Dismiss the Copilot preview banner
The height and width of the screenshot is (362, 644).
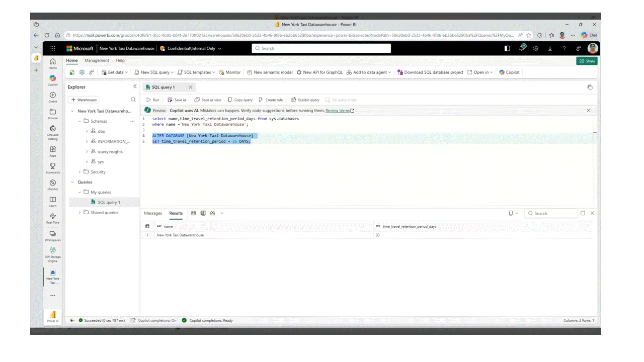pos(588,111)
